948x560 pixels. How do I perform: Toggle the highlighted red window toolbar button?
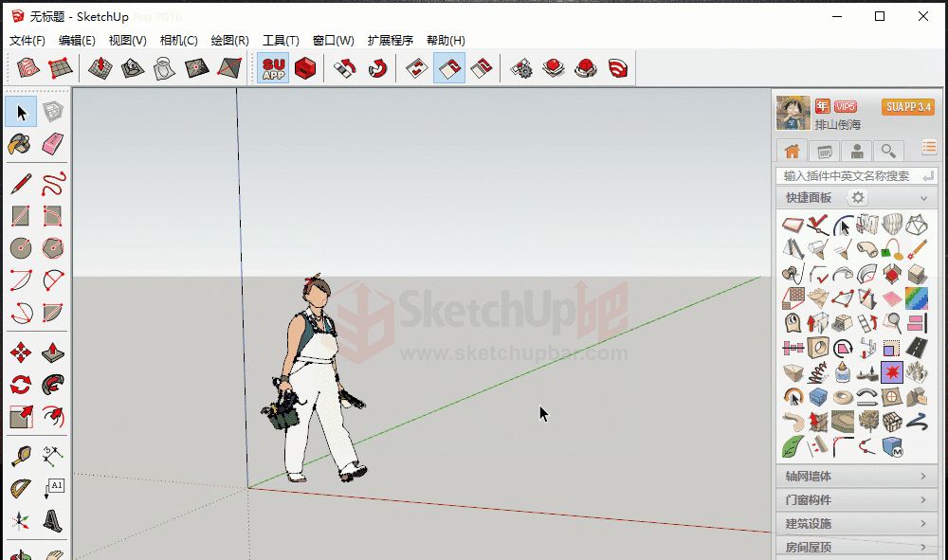point(449,68)
